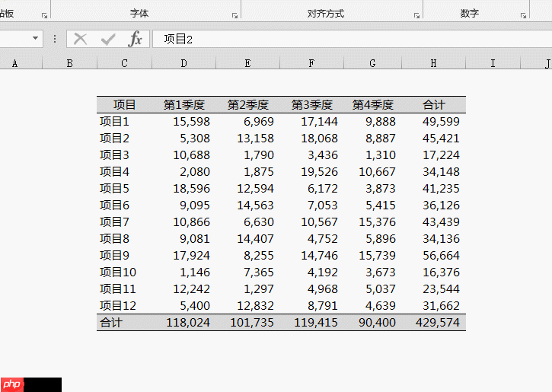
Task: Click the 合计 column header cell
Action: tap(434, 105)
